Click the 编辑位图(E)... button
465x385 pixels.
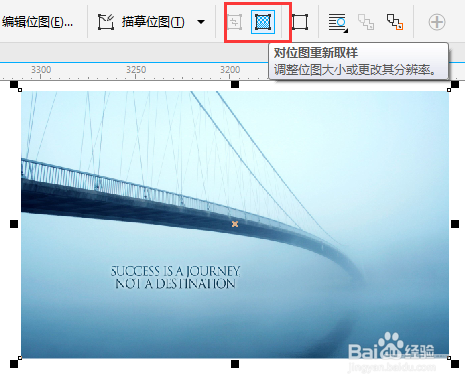37,22
